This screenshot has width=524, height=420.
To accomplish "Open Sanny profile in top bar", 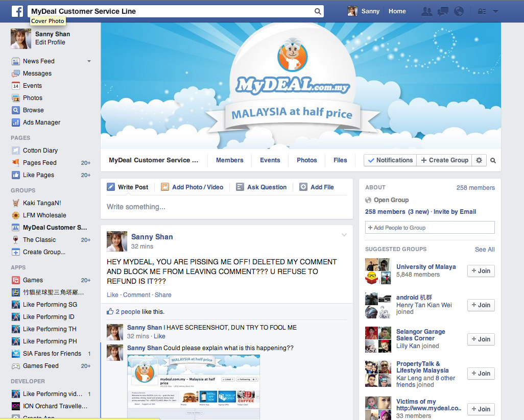I will (x=364, y=11).
